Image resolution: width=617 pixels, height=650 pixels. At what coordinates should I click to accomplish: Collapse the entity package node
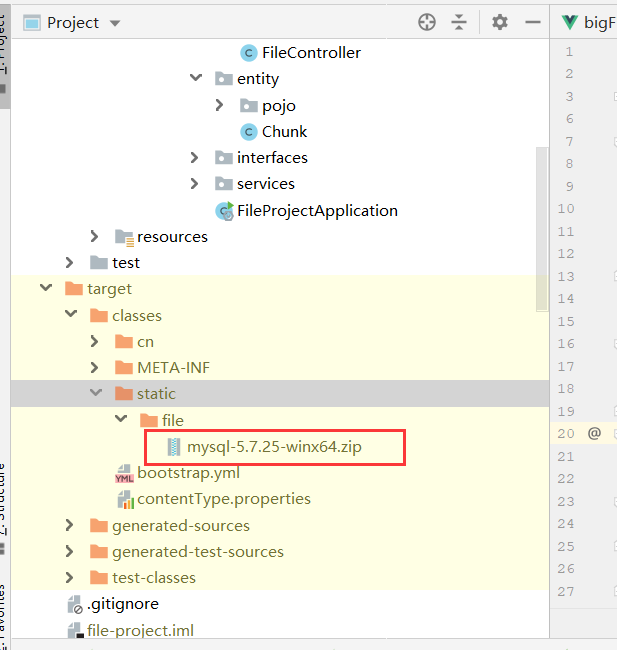196,78
